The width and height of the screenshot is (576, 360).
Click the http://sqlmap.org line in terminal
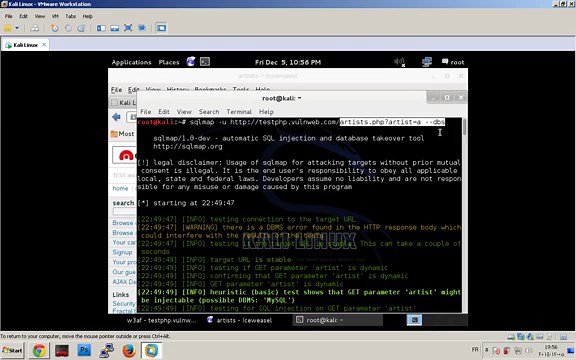(188, 147)
